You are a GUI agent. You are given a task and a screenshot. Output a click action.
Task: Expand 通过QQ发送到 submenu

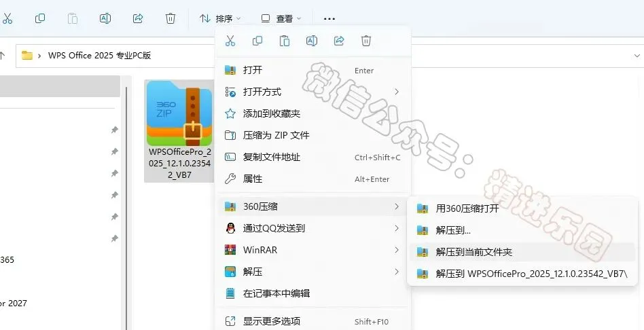click(x=313, y=228)
